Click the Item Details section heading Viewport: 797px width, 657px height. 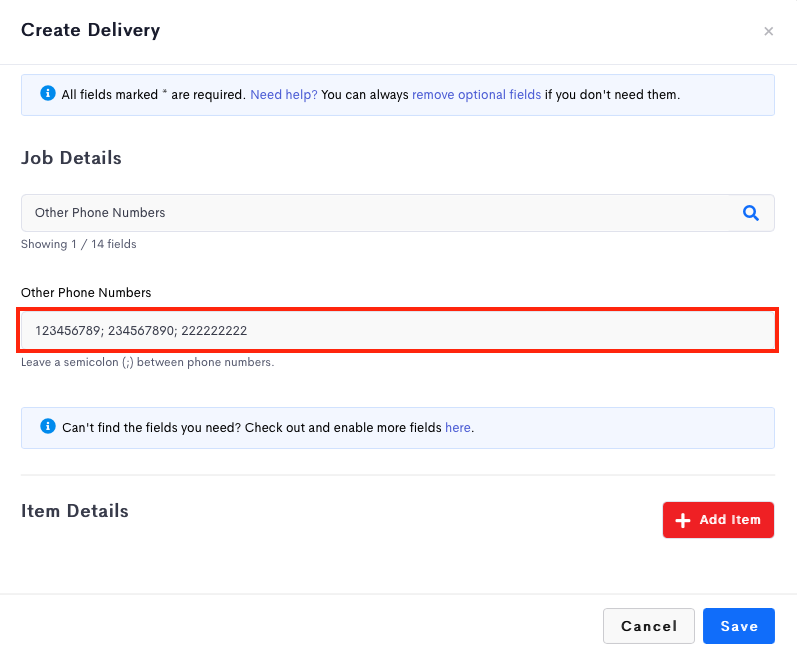(75, 511)
